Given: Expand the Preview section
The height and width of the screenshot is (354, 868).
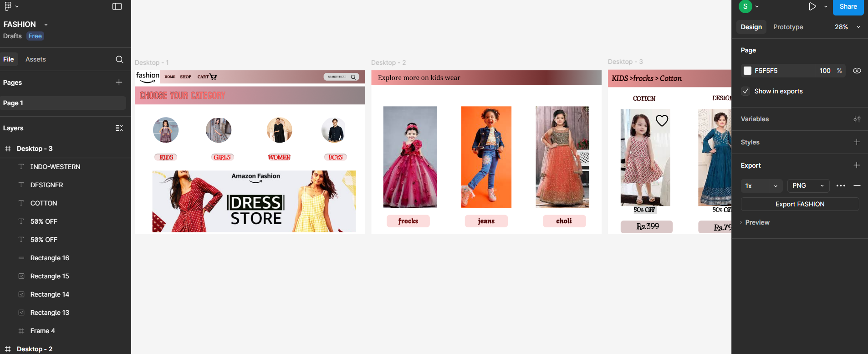Looking at the screenshot, I should 755,222.
